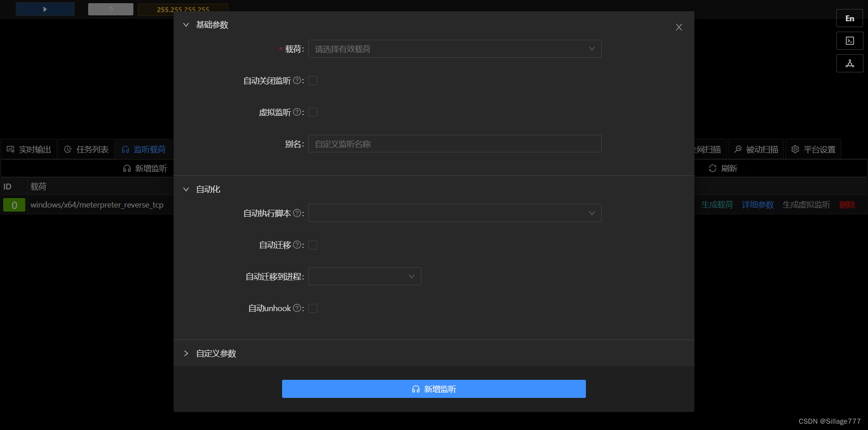Enable 自动关闭监听 checkbox
868x430 pixels.
[313, 80]
